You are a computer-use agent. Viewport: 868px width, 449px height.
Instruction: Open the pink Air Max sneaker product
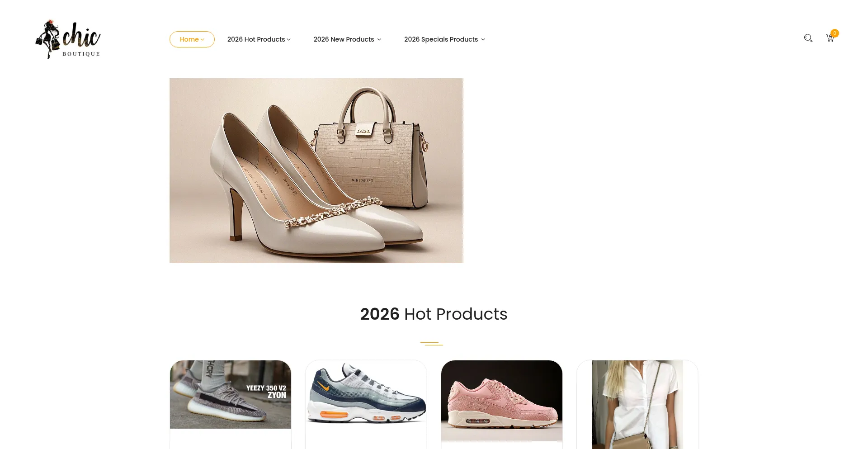[x=502, y=401]
